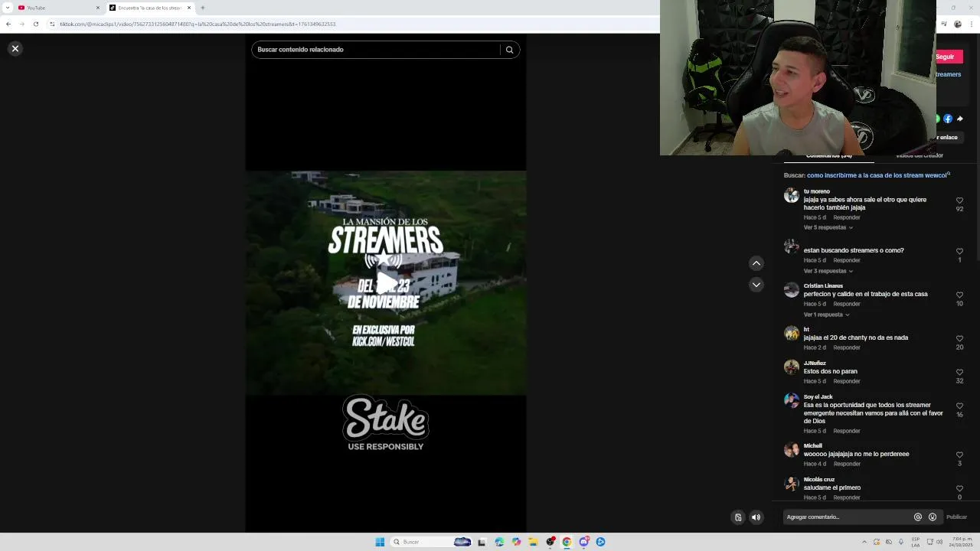Image resolution: width=980 pixels, height=551 pixels.
Task: Open more share options arrow icon
Action: pos(960,119)
